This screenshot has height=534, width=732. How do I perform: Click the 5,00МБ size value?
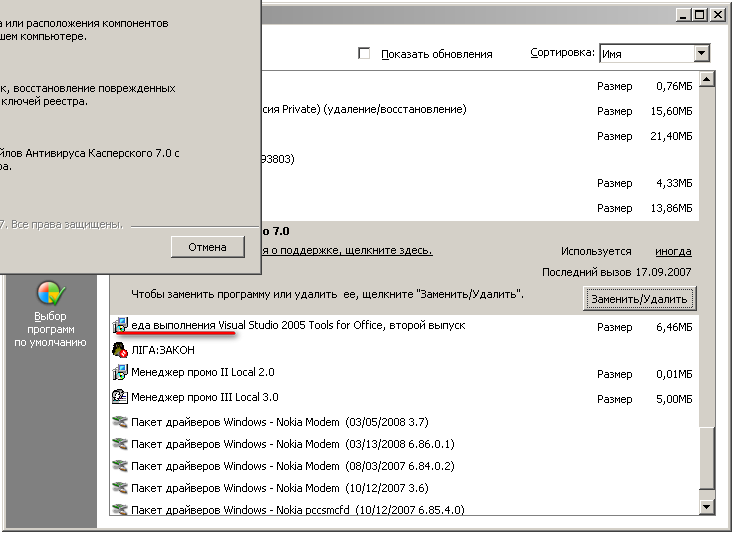click(674, 399)
